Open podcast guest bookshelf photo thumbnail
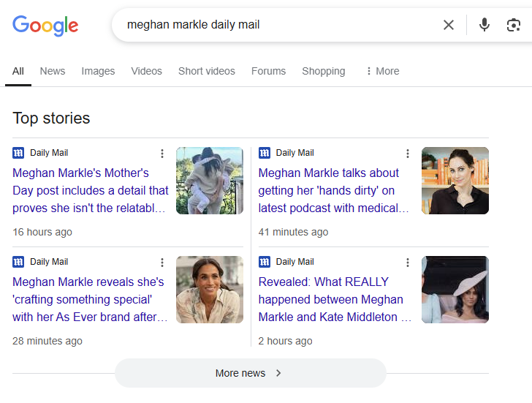Viewport: 532px width, 403px height. 455,181
